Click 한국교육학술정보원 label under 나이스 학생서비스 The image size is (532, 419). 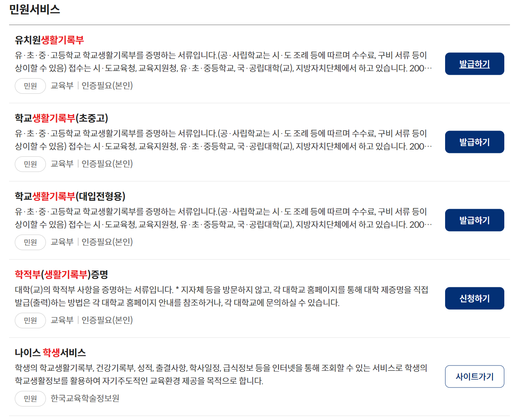click(85, 399)
